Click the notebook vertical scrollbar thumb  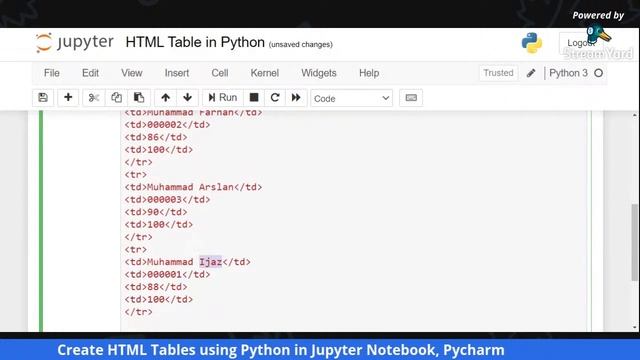coord(634,242)
